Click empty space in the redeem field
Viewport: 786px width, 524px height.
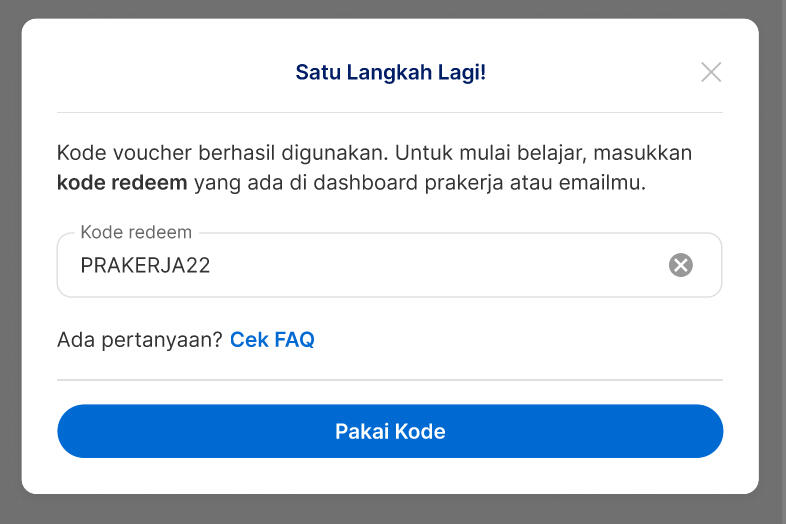coord(450,266)
